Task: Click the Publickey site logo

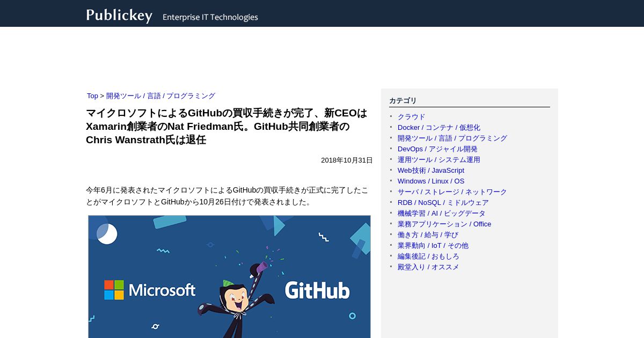Action: click(x=119, y=16)
